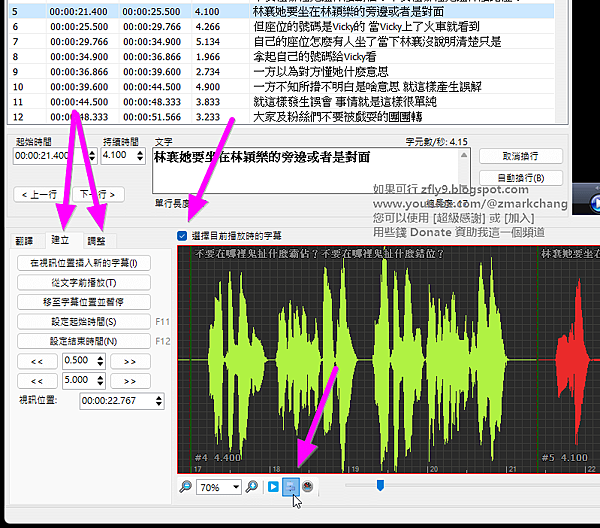Step the 0.500 seek value spinner
Image resolution: width=600 pixels, height=528 pixels.
pyautogui.click(x=100, y=361)
